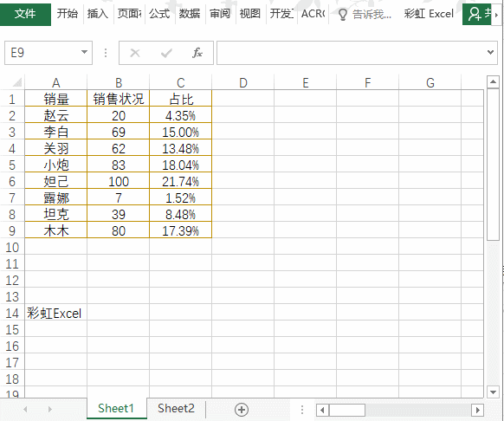Select row 14 header

coord(12,313)
